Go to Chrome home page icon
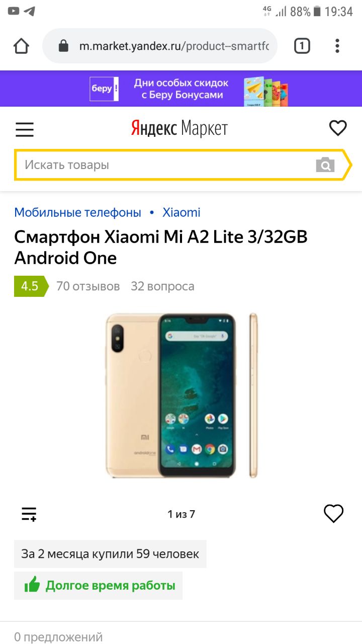The height and width of the screenshot is (644, 362). (x=21, y=46)
